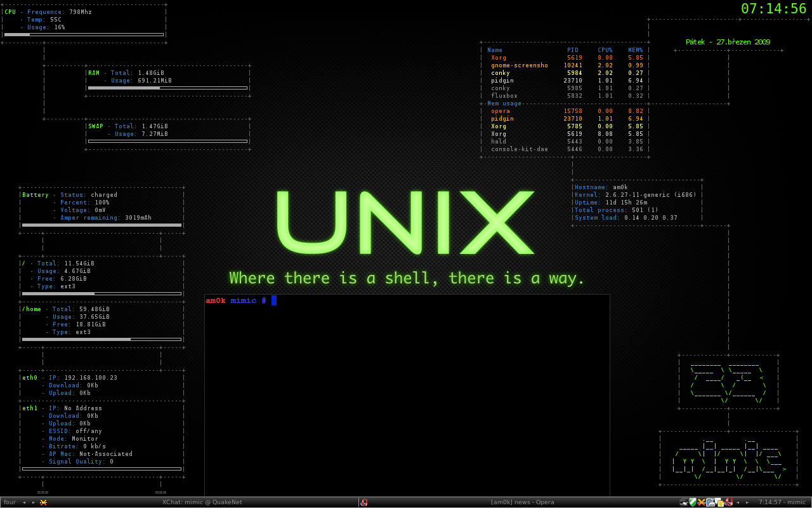The width and height of the screenshot is (812, 508).
Task: Switch to previous workspace with left arrow
Action: click(24, 502)
